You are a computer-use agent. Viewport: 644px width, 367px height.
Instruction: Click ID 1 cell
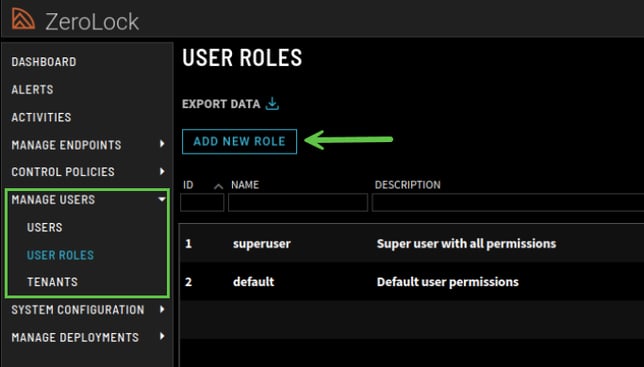[x=189, y=244]
